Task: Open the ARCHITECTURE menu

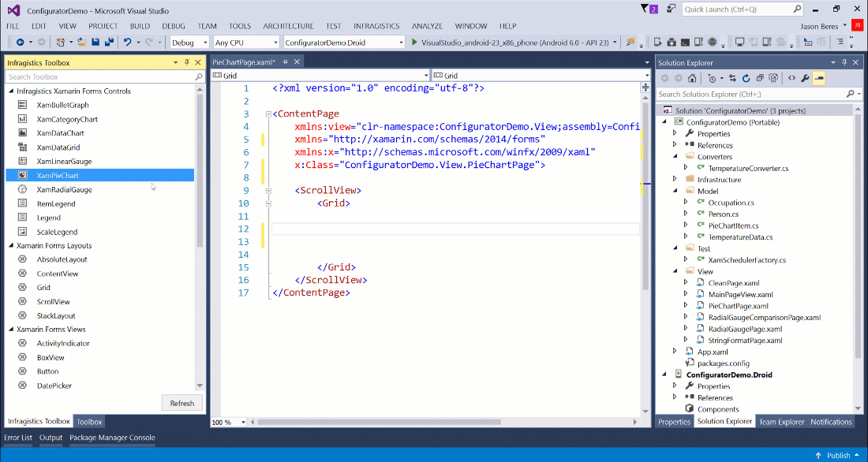Action: point(288,26)
